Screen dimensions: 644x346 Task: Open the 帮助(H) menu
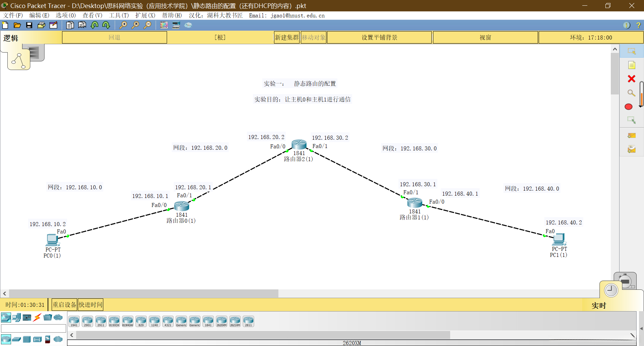click(172, 15)
